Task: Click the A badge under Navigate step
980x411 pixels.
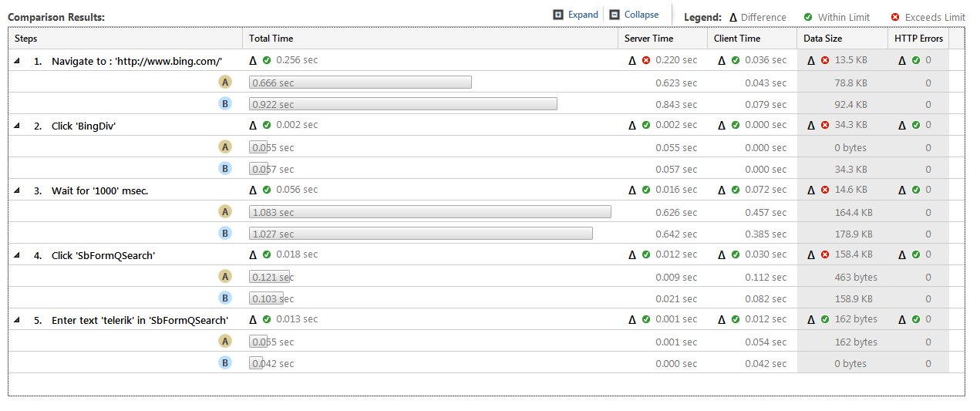Action: [x=225, y=83]
